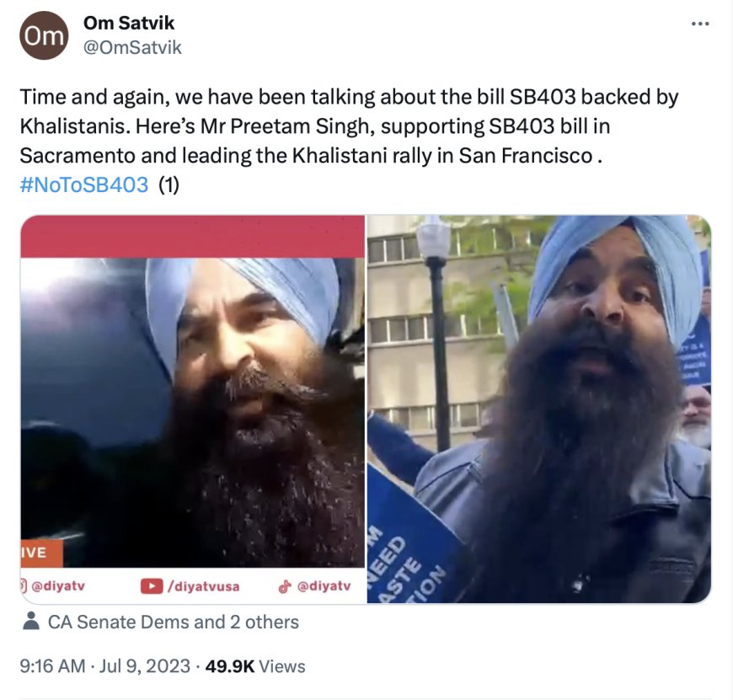
Task: Click the 9:16 AM timestamp
Action: [52, 666]
